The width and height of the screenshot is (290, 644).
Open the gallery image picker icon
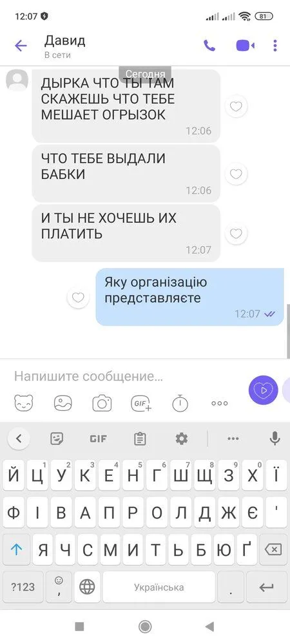63,403
